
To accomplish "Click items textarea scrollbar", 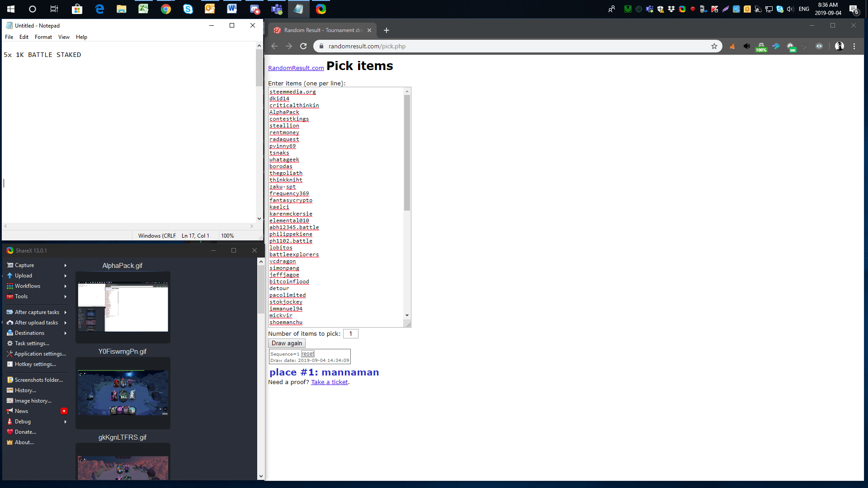I will point(407,153).
